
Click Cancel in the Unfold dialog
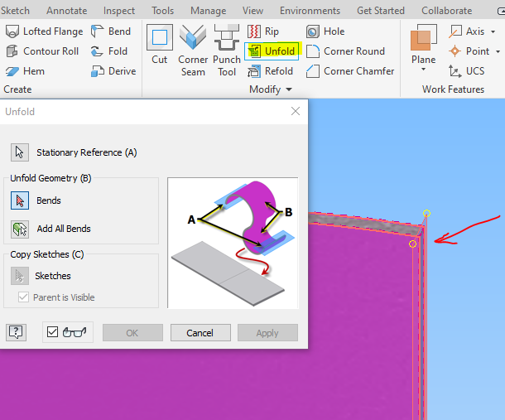point(200,333)
